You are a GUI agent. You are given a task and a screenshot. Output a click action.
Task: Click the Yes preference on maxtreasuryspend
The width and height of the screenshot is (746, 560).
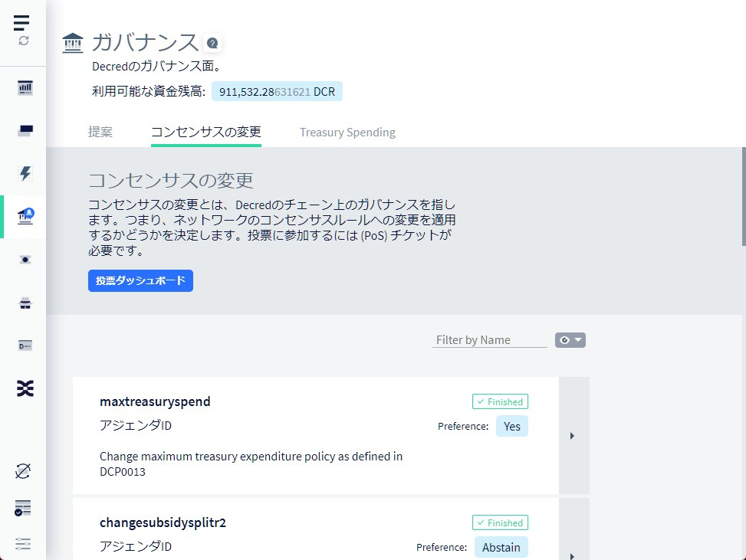click(x=511, y=426)
